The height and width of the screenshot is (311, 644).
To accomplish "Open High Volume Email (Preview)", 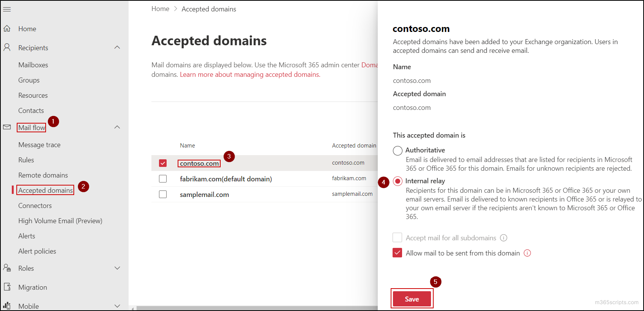I will (60, 221).
